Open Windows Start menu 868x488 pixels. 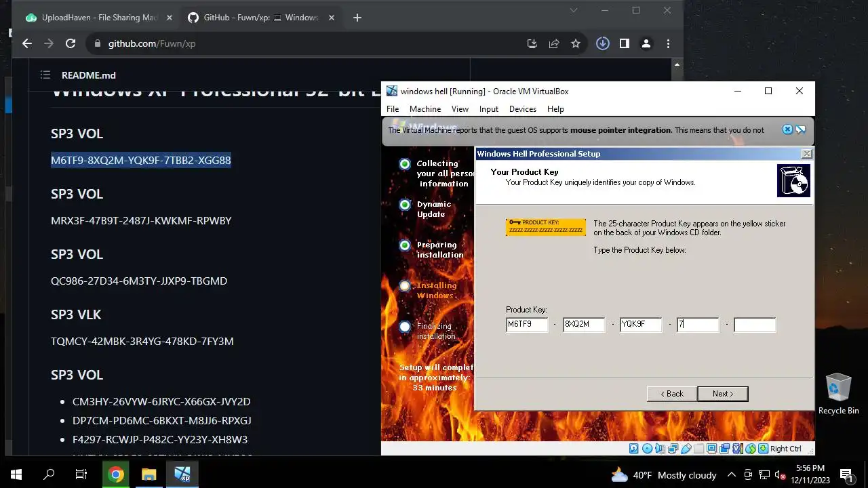pos(16,474)
